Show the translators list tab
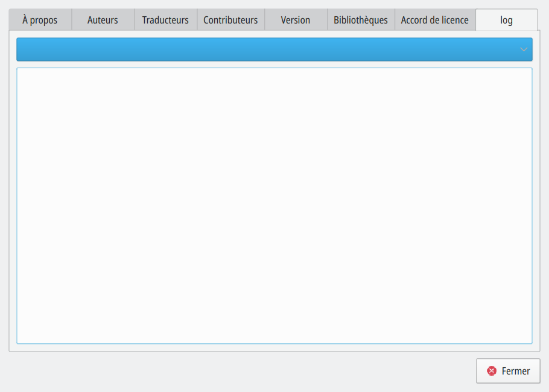The width and height of the screenshot is (549, 392). [165, 20]
